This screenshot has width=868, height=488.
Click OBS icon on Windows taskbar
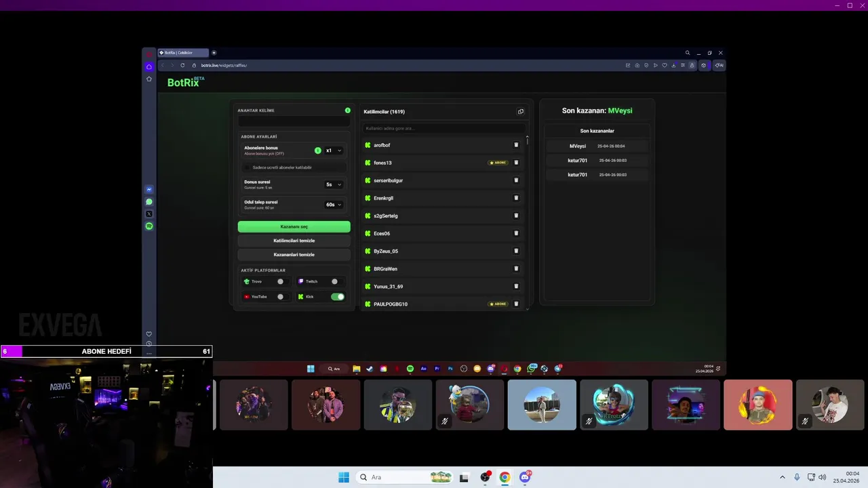pyautogui.click(x=485, y=477)
